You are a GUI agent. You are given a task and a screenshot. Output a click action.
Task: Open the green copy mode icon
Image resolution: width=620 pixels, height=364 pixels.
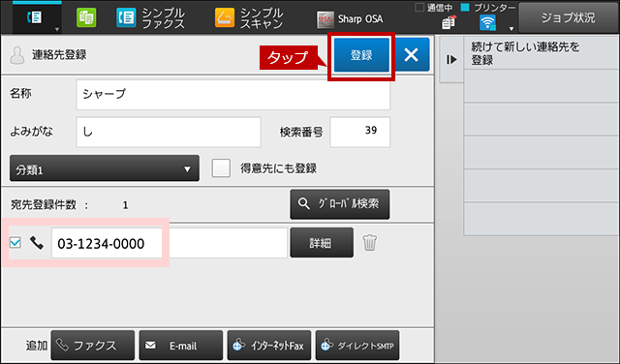(86, 18)
